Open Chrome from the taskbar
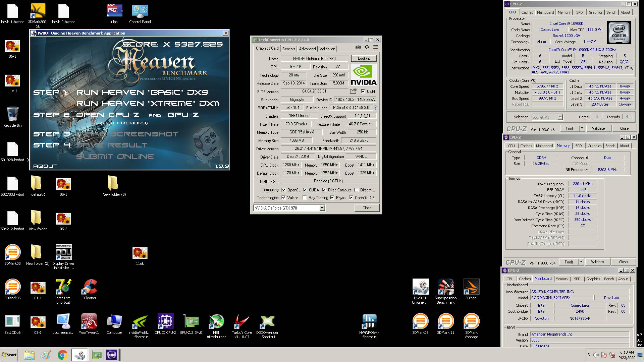This screenshot has height=362, width=644. tap(62, 355)
